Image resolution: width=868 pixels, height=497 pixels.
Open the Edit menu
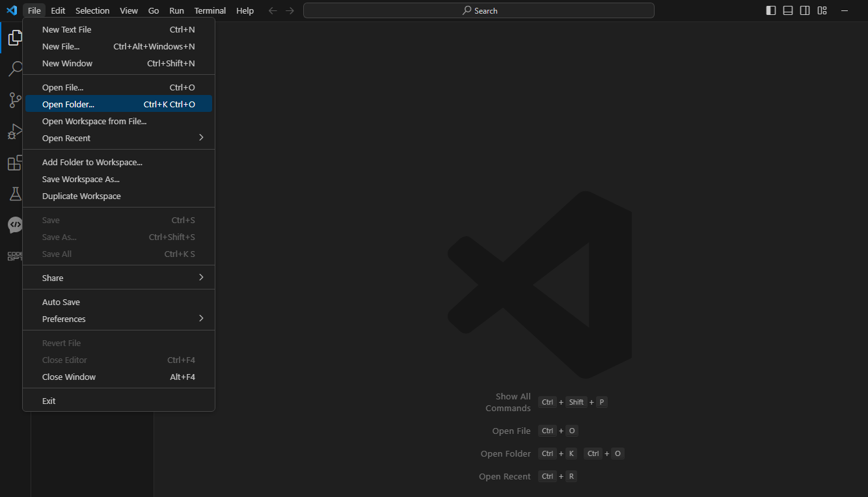point(58,10)
